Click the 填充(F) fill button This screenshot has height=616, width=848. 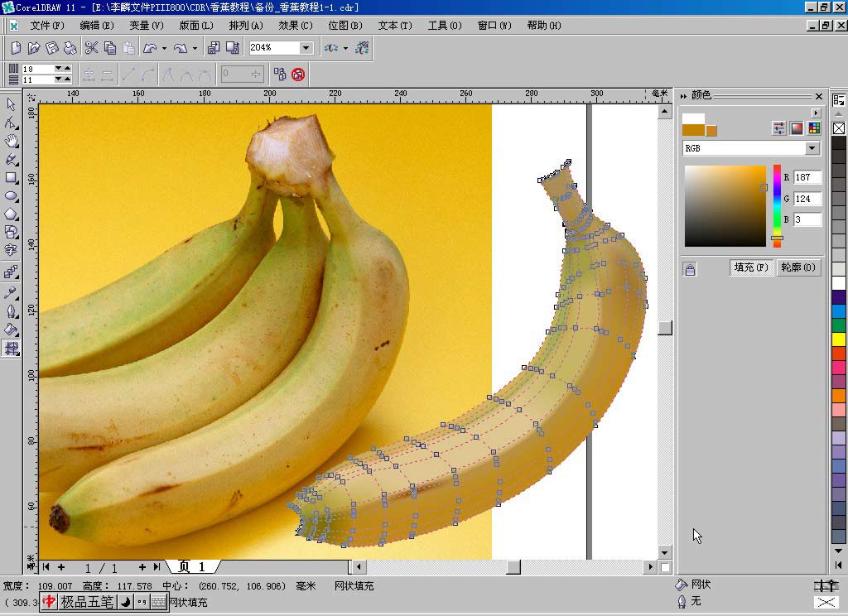pyautogui.click(x=751, y=267)
